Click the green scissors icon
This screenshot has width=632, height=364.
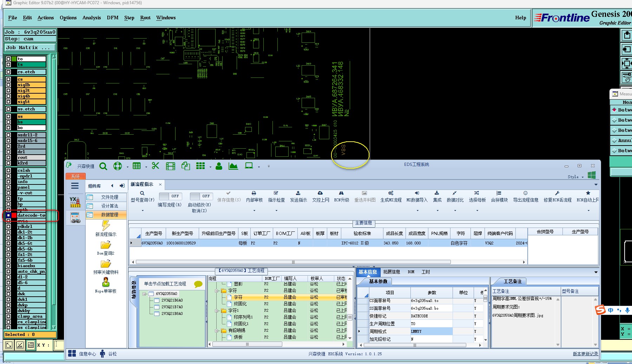tap(155, 166)
